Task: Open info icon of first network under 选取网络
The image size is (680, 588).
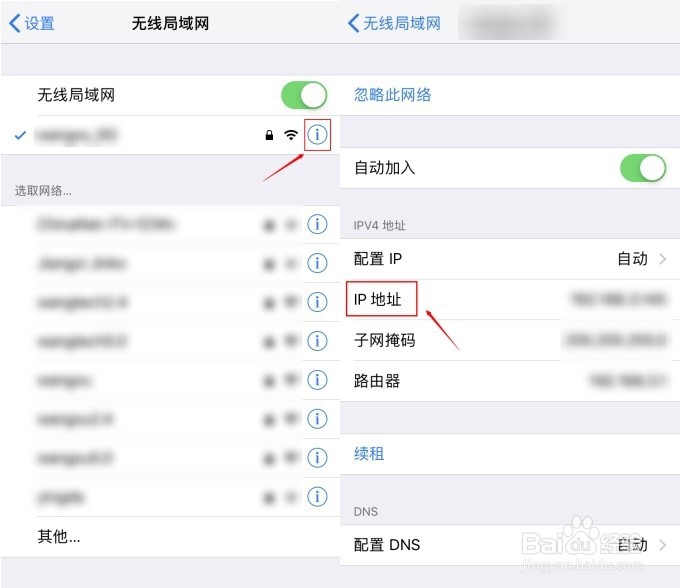Action: [x=318, y=224]
